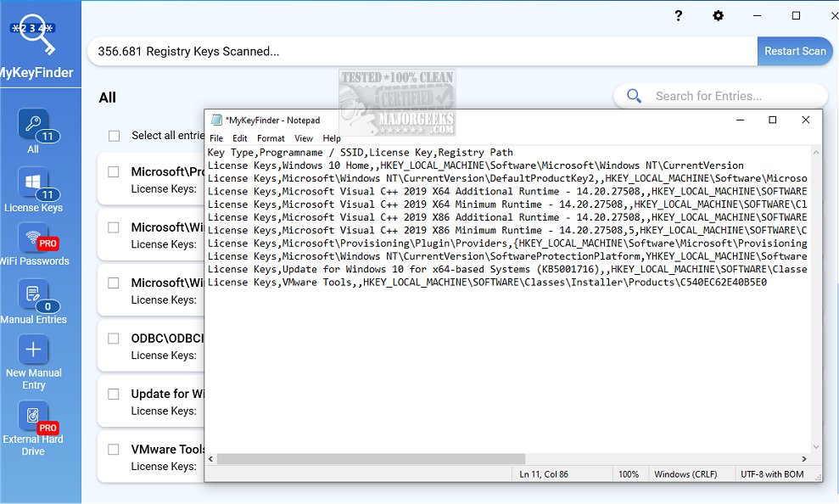839x504 pixels.
Task: Open the License Keys sidebar icon
Action: [33, 183]
